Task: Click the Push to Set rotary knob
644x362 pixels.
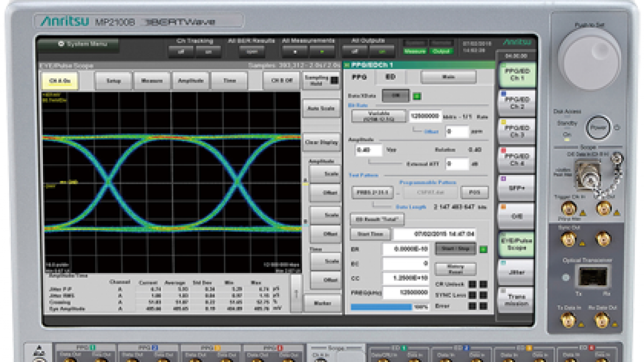Action: coord(589,59)
